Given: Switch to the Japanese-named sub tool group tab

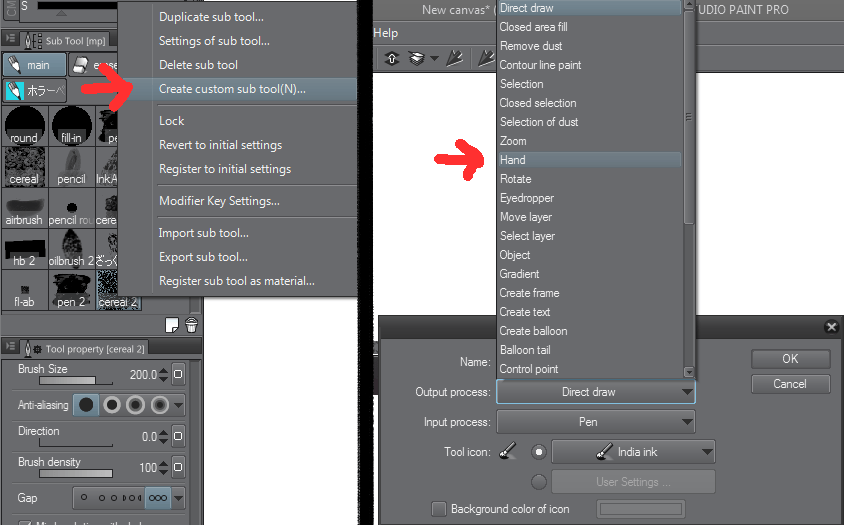Looking at the screenshot, I should 34,90.
